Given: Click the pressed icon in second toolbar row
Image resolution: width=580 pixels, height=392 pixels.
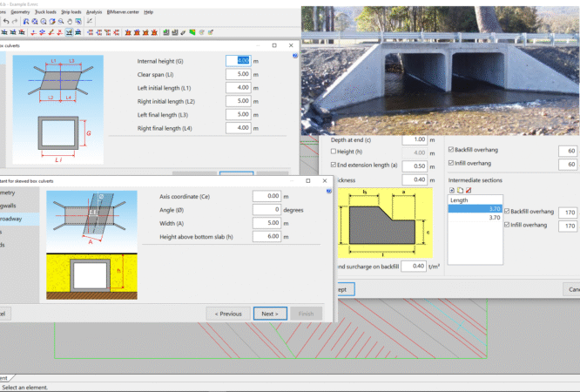Looking at the screenshot, I should click(69, 32).
